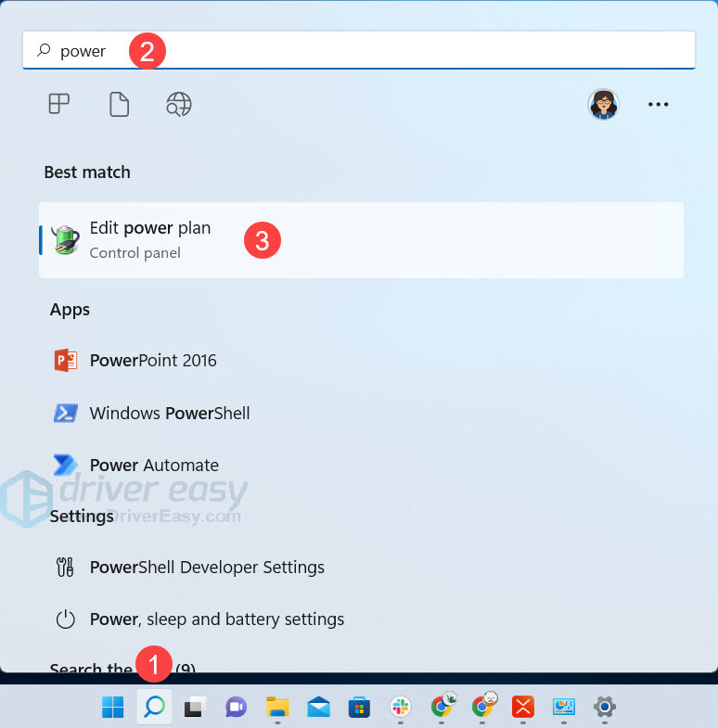Open the second Chrome taskbar icon with face badge
This screenshot has width=718, height=728.
483,706
